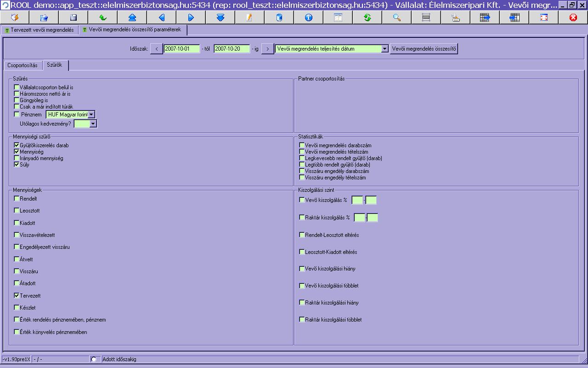This screenshot has width=588, height=368.
Task: Click the open folder toolbar icon
Action: 44,17
